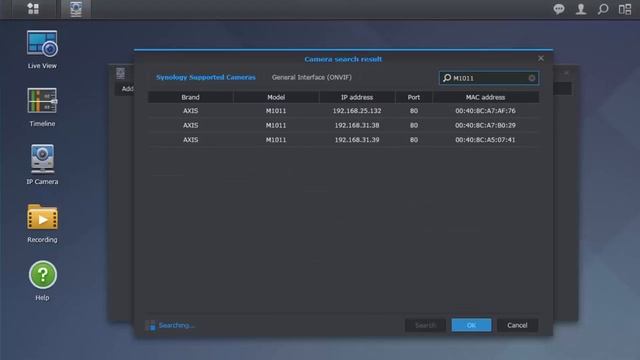Select the IP Camera taskbar app icon
This screenshot has height=360, width=640.
pyautogui.click(x=76, y=9)
